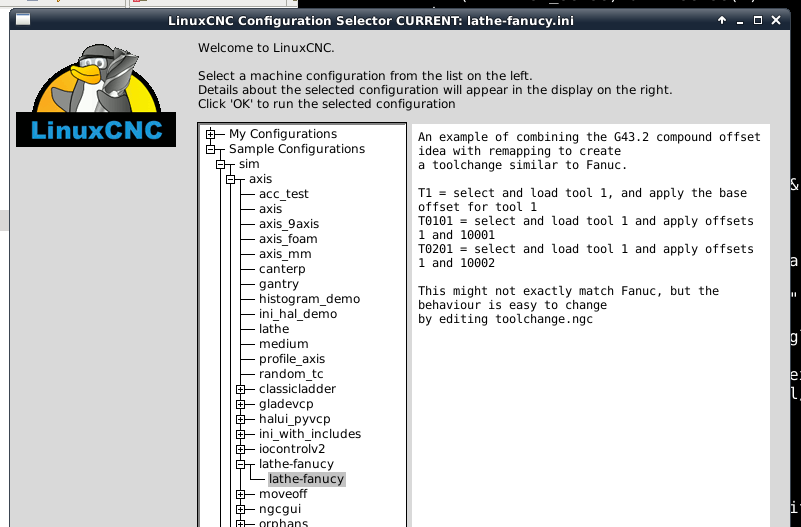Expand the halui_pyvcp node

(241, 419)
